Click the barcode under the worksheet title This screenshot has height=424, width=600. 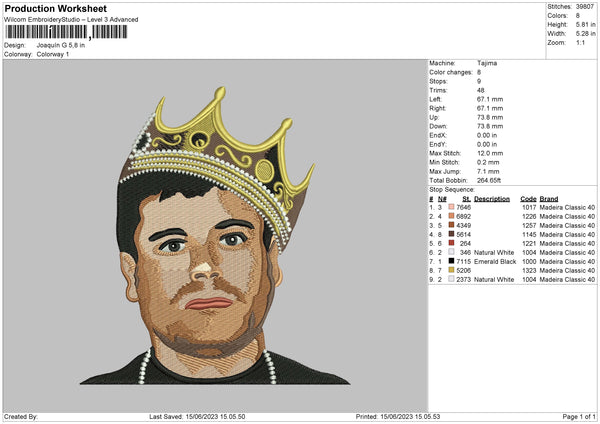(66, 32)
